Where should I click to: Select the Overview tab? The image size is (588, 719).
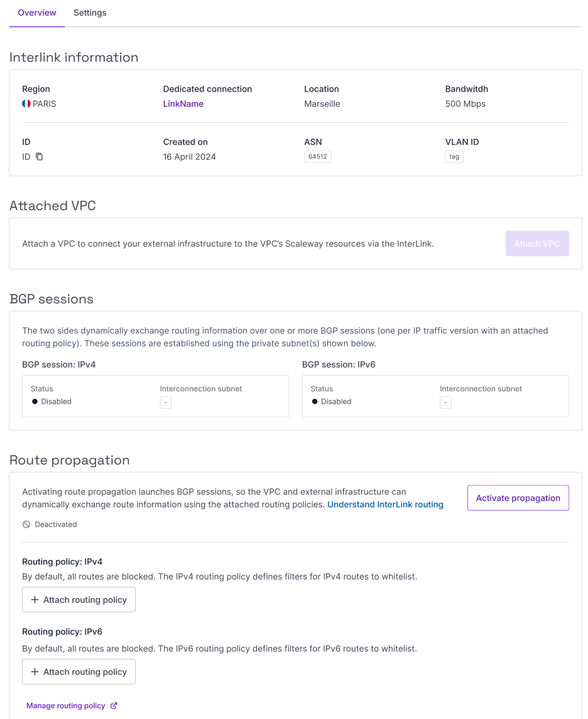[36, 13]
